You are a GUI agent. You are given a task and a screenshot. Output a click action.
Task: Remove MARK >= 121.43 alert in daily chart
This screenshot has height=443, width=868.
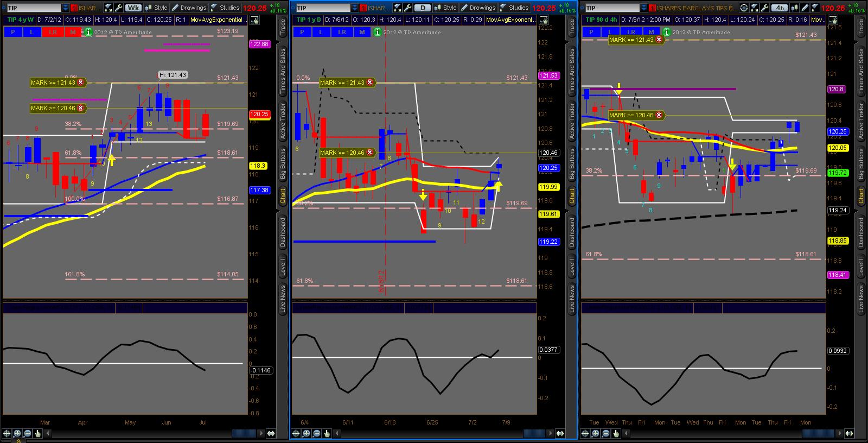pyautogui.click(x=370, y=83)
